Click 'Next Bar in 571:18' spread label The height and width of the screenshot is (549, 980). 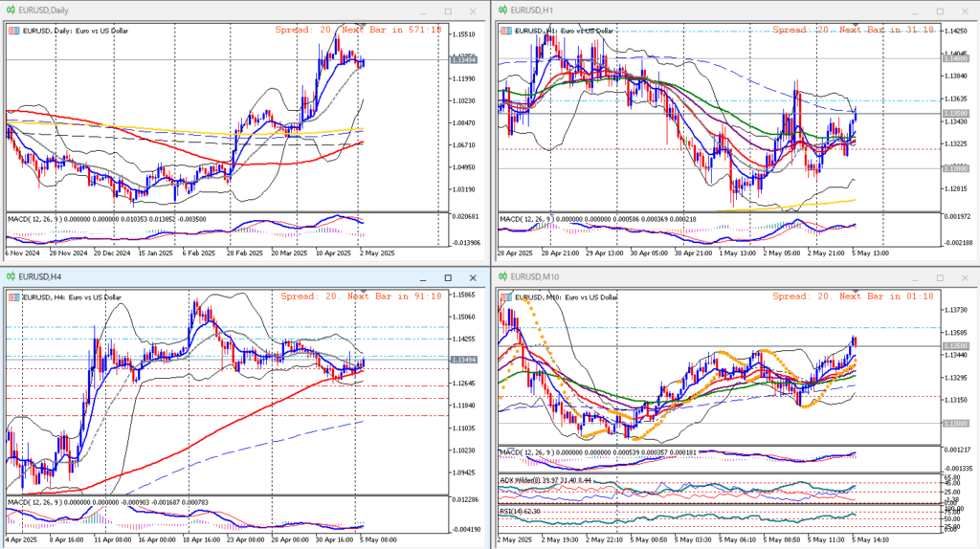pos(358,30)
